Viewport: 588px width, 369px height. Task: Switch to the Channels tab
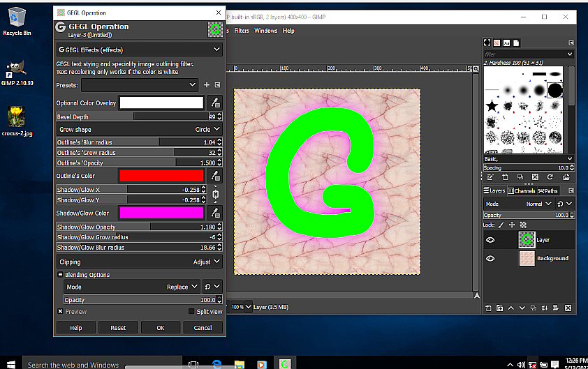pyautogui.click(x=522, y=191)
